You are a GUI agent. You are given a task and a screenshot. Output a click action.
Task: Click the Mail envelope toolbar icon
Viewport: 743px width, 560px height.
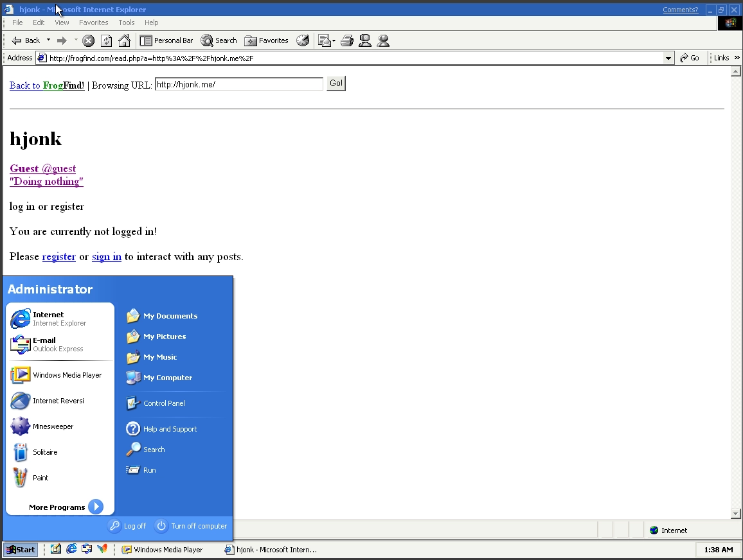[x=324, y=40]
